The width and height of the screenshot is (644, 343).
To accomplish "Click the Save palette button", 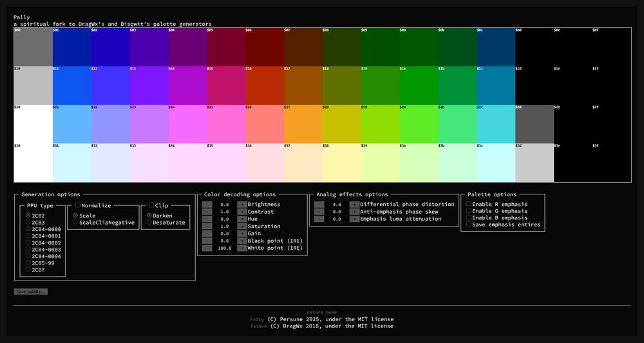I will (x=31, y=292).
